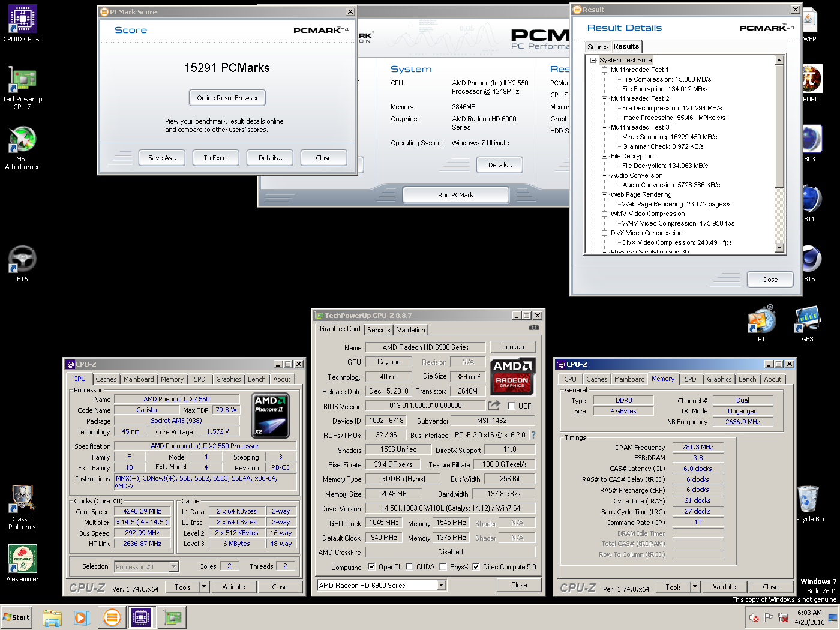Collapse the WMV Video Compression node

[605, 214]
